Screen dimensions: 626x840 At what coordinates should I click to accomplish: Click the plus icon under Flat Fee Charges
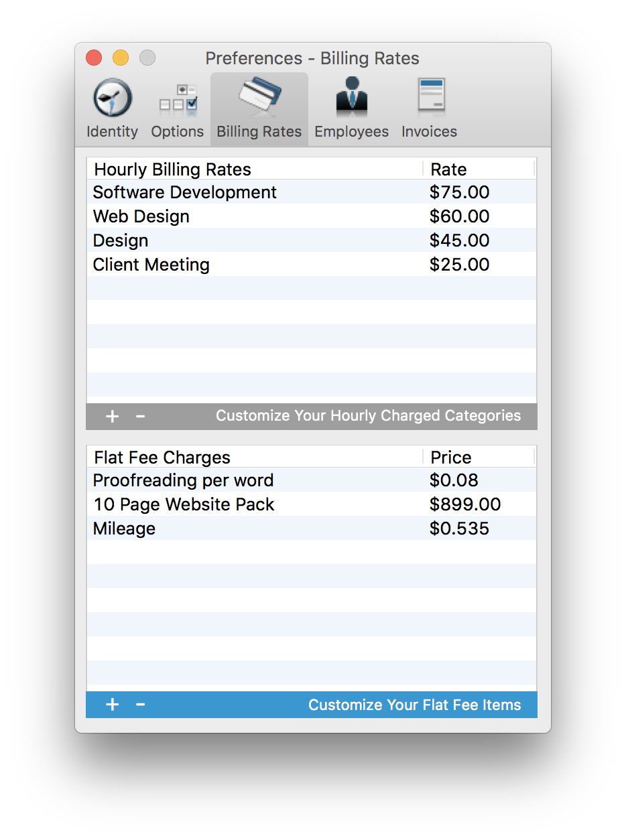coord(111,704)
